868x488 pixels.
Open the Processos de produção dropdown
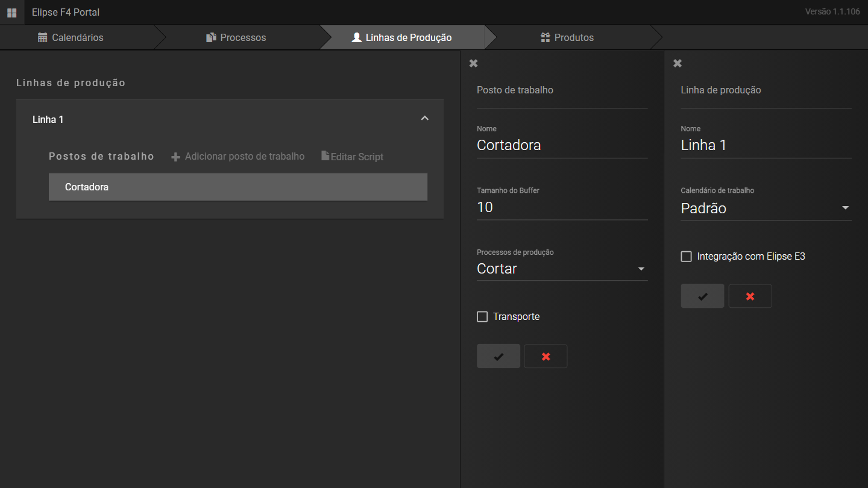[562, 269]
